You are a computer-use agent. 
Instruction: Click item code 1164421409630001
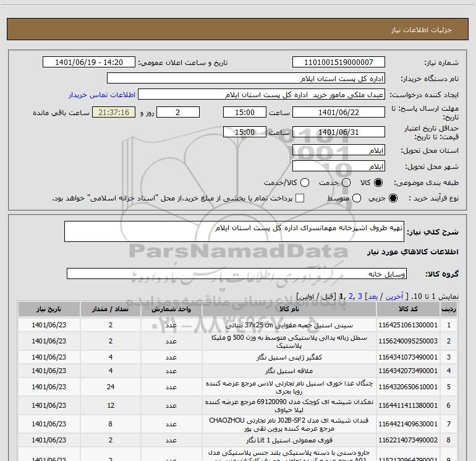(x=408, y=424)
